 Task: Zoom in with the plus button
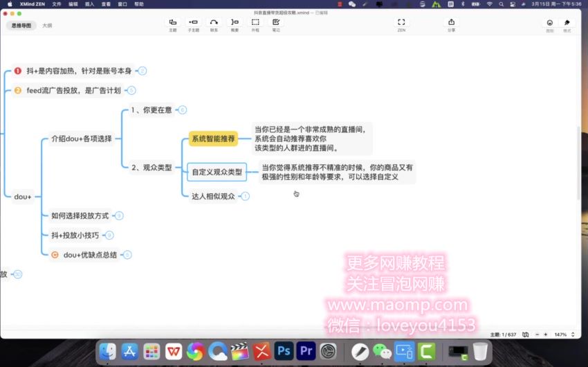point(546,334)
